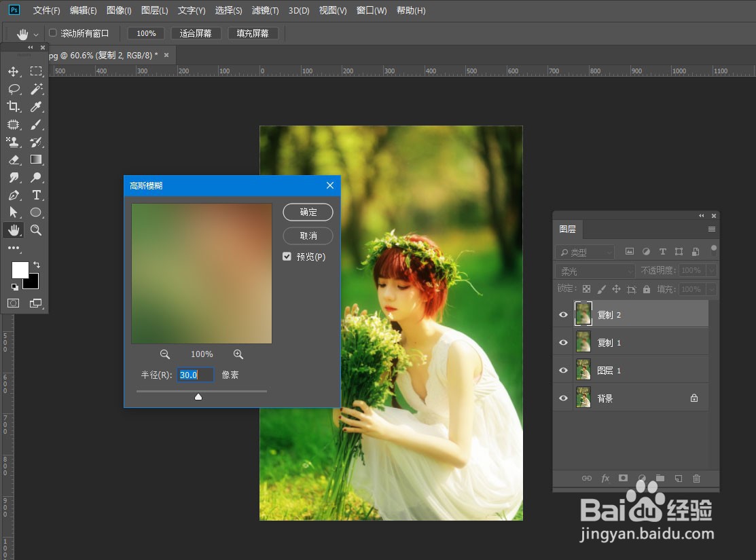Open the 窗口(W) menu
Screen dimensions: 756x560
pos(372,10)
